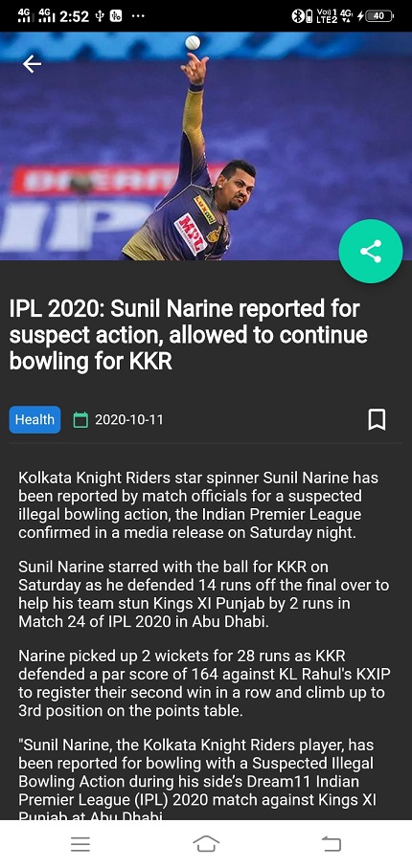Toggle the bookmark icon for this article
The height and width of the screenshot is (868, 412).
point(378,419)
